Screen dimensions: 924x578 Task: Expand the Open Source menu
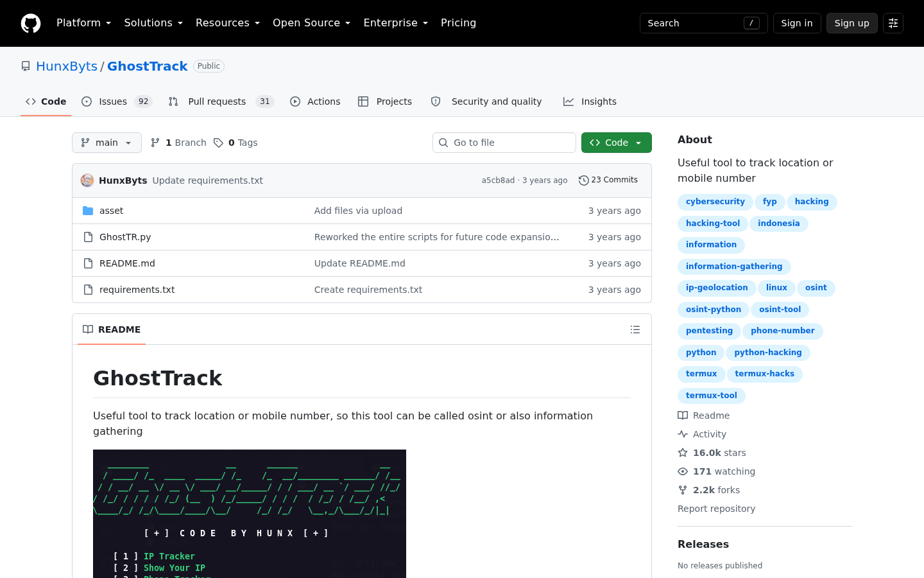point(311,23)
